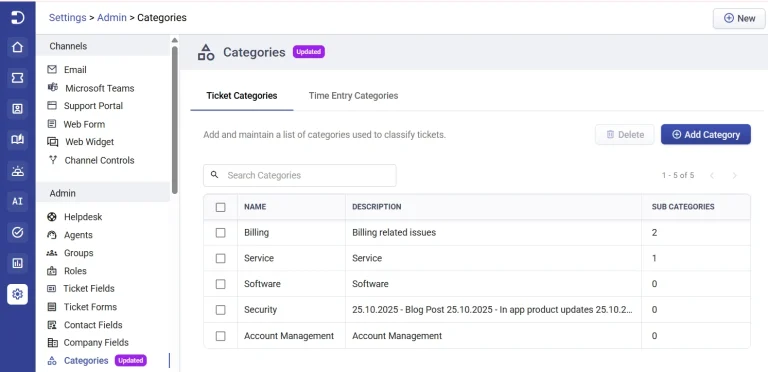The height and width of the screenshot is (372, 768).
Task: Sort by the NAME column header
Action: [x=255, y=207]
